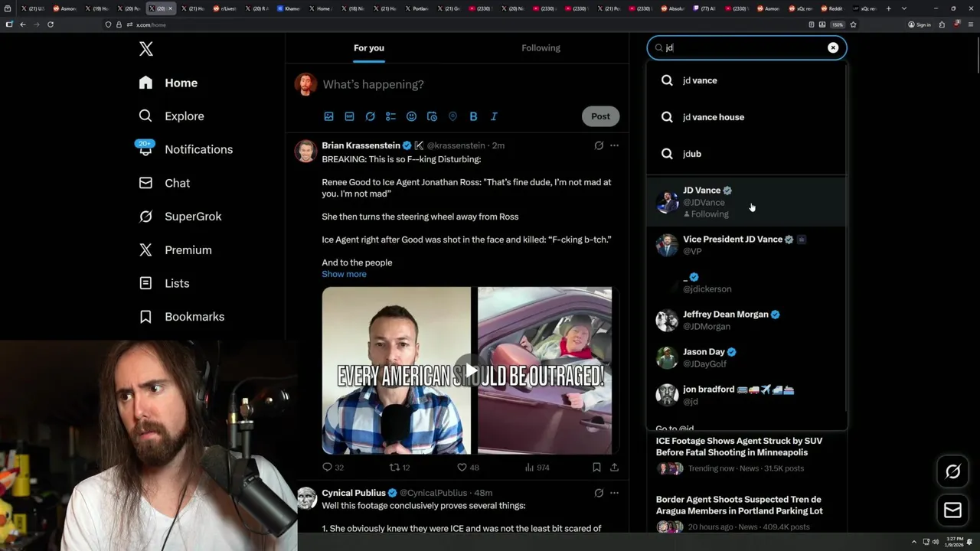Bookmark Krassenstein's post
This screenshot has height=551, width=980.
pos(596,467)
